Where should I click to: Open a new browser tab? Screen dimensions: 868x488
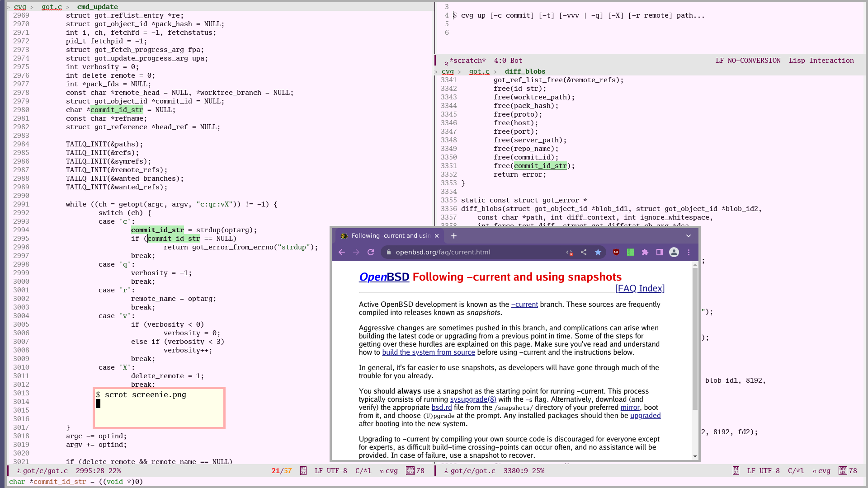pyautogui.click(x=454, y=236)
